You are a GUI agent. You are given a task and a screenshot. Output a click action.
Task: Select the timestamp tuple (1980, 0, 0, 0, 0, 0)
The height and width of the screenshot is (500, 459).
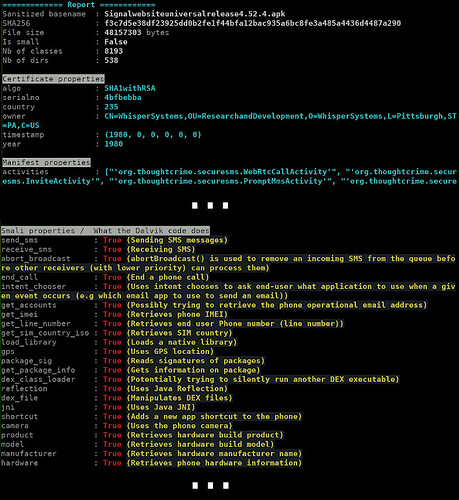[153, 135]
